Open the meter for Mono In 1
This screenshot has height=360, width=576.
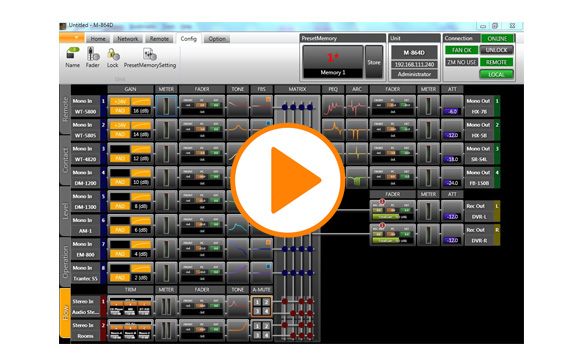[x=166, y=106]
